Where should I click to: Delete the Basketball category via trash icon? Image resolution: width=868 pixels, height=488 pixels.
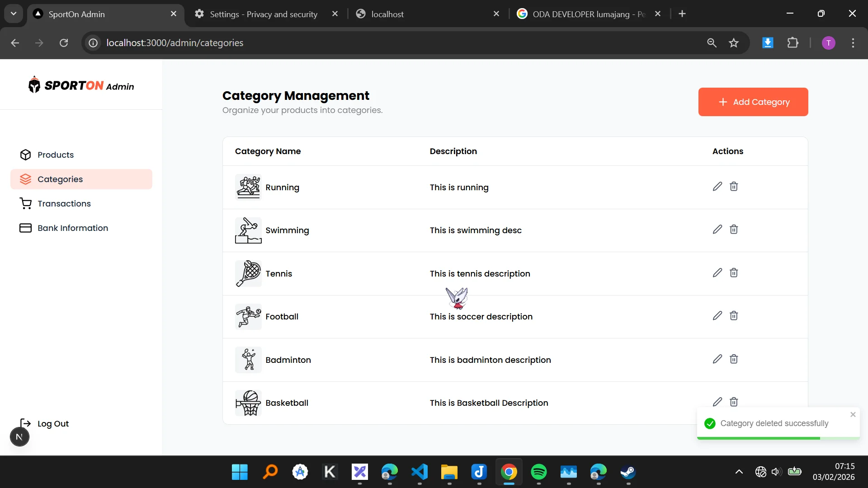[734, 402]
